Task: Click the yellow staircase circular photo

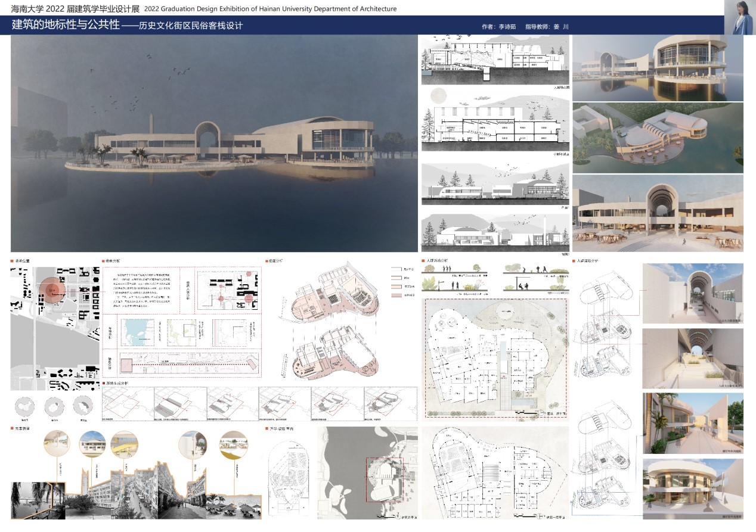Action: pyautogui.click(x=124, y=444)
